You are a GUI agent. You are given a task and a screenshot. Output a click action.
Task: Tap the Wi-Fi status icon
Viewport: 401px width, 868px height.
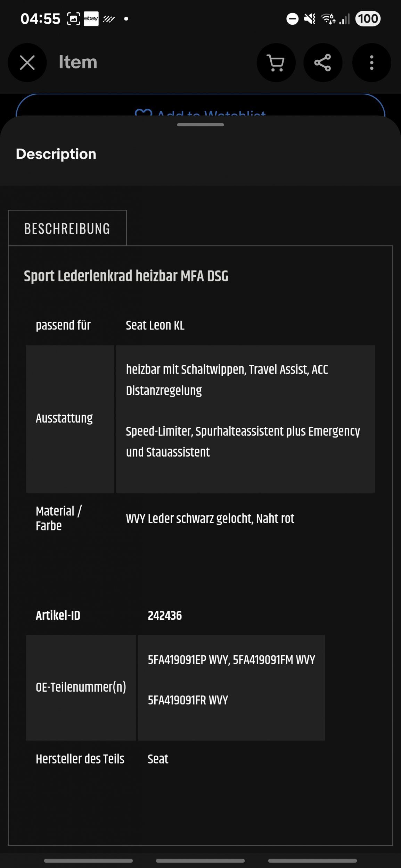point(328,19)
